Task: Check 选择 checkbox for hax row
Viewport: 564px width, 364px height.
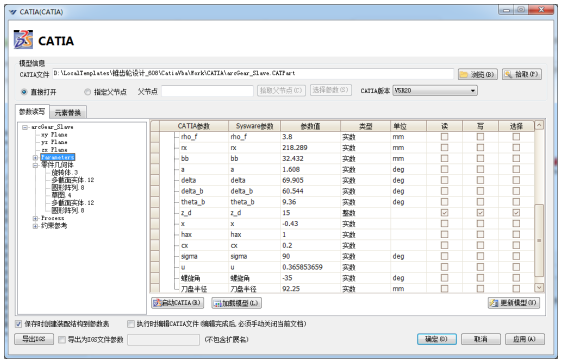Action: pos(516,235)
